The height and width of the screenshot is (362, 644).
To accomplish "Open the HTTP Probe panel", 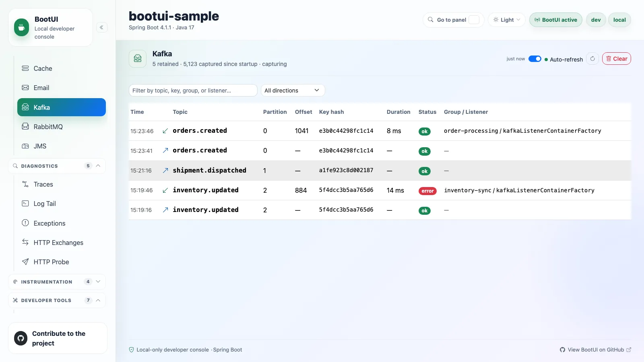I will click(x=62, y=262).
